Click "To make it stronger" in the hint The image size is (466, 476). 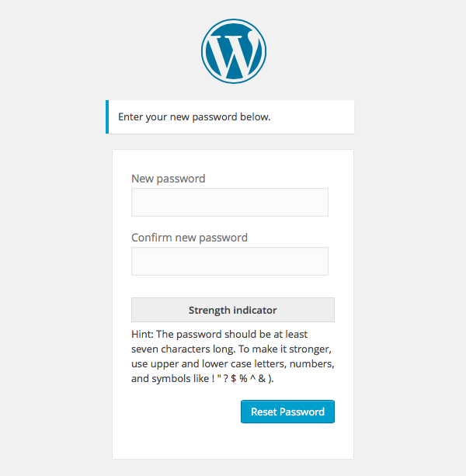tap(286, 349)
